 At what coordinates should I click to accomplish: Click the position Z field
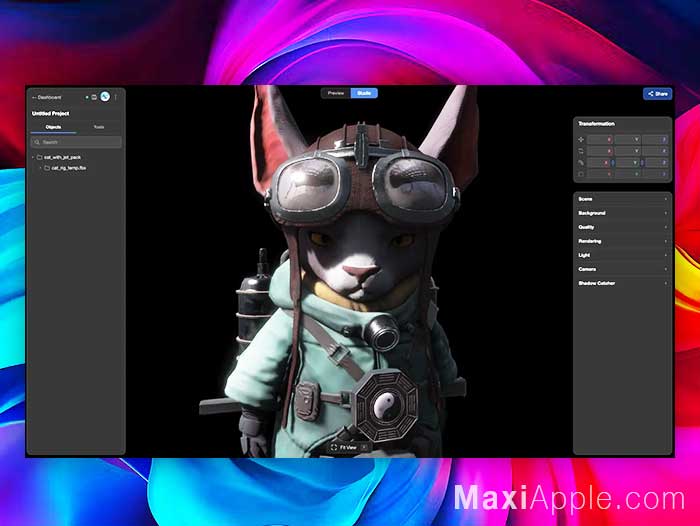click(x=655, y=140)
